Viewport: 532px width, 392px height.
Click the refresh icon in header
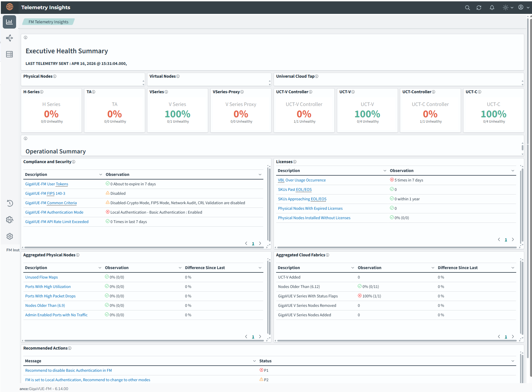(479, 8)
